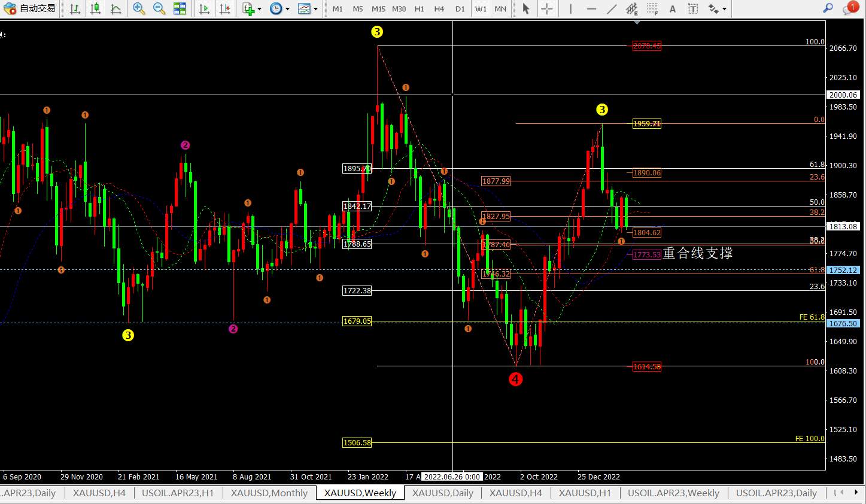Click the chart shift triangle marker
The height and width of the screenshot is (504, 866).
click(637, 23)
